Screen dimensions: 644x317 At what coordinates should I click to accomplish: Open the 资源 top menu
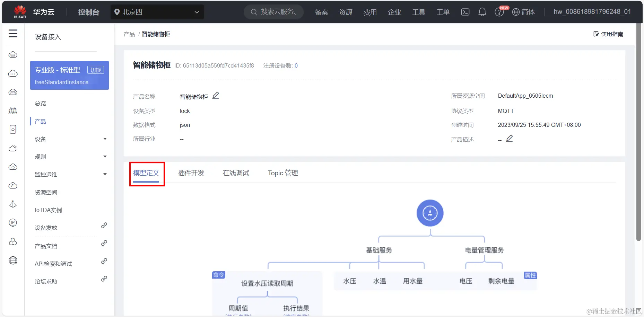pos(346,12)
